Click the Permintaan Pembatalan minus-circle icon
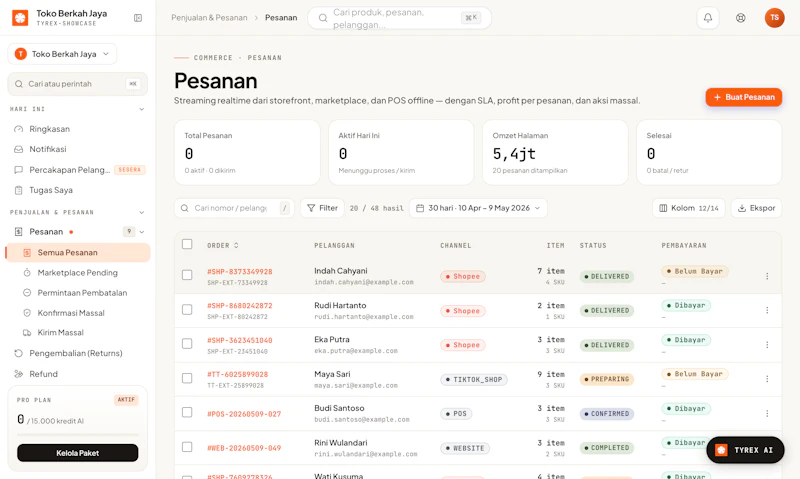The width and height of the screenshot is (800, 479). pos(27,293)
